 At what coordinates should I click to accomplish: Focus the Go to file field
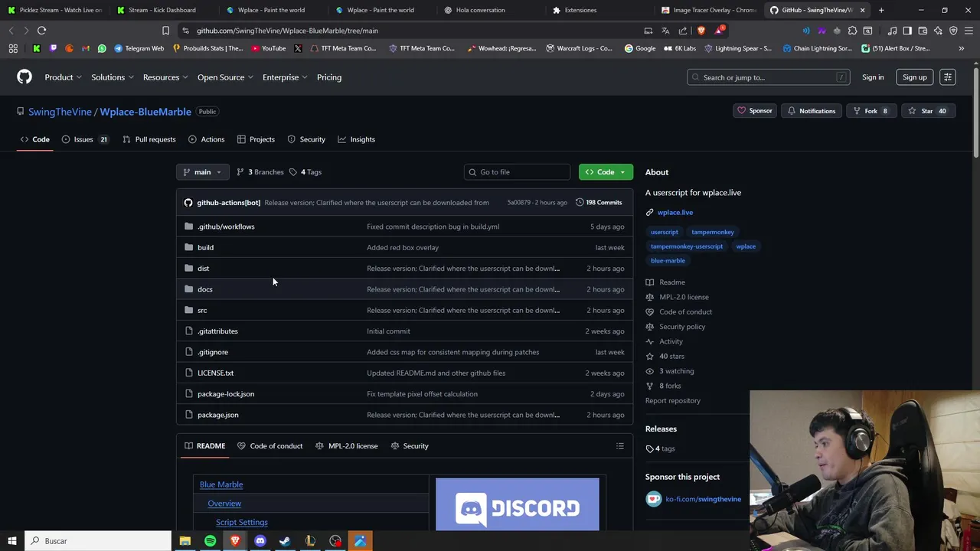click(x=517, y=172)
